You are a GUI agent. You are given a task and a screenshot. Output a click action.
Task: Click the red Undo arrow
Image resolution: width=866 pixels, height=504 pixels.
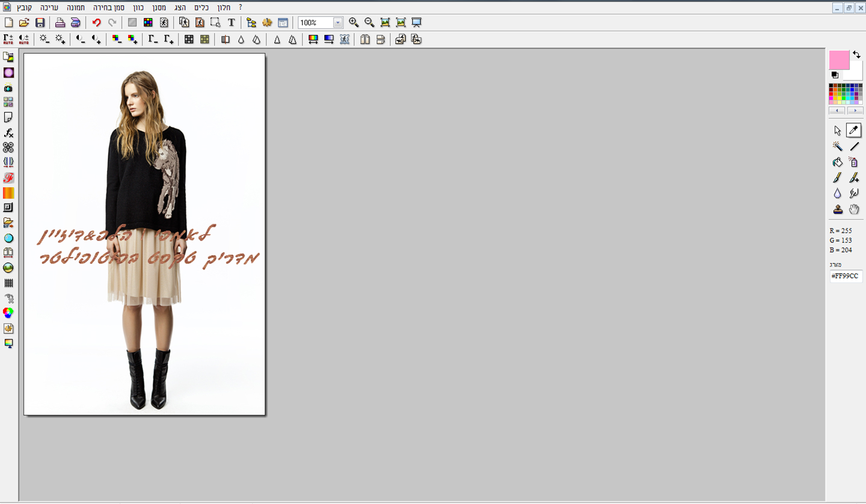[x=96, y=23]
